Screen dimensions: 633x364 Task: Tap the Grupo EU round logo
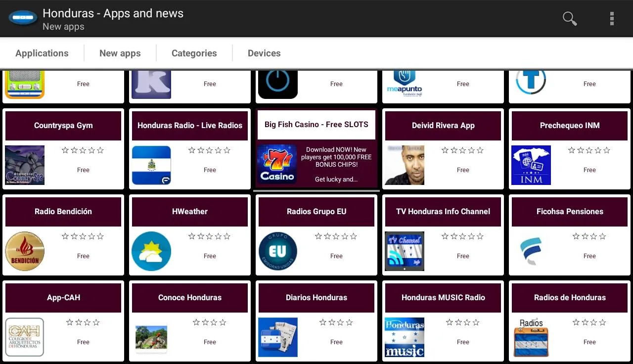278,251
